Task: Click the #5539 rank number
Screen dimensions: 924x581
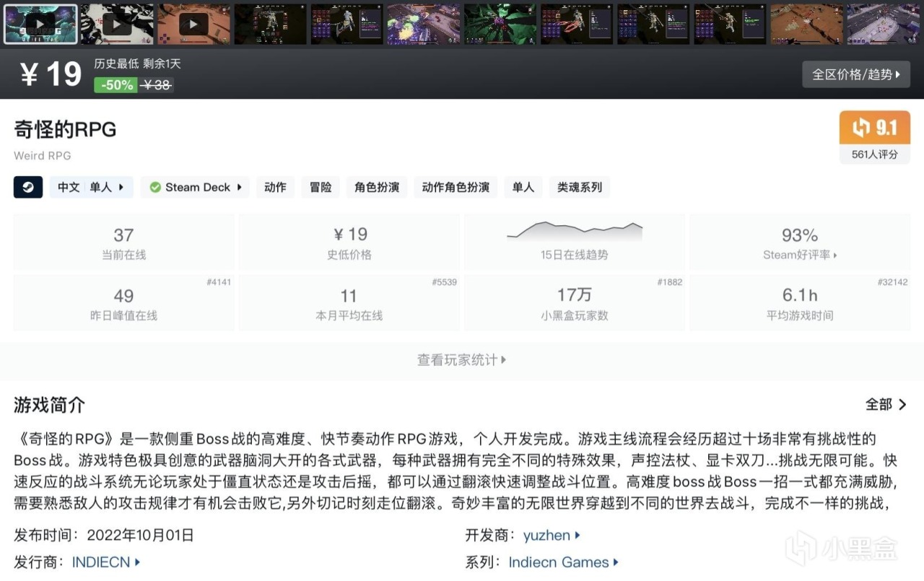Action: (445, 282)
